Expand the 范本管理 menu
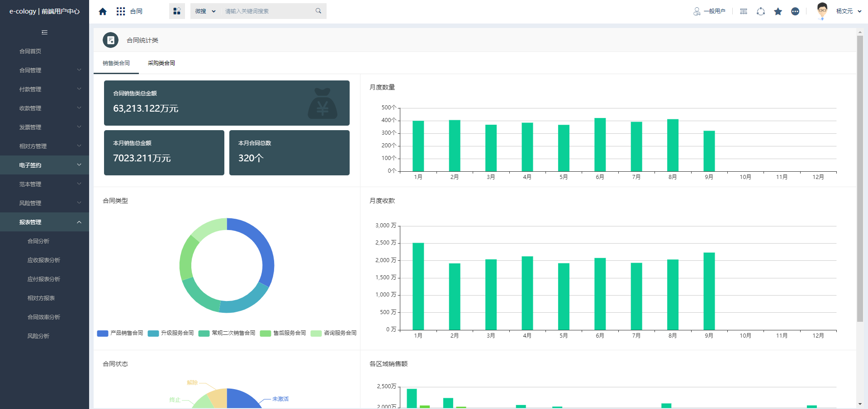 coord(44,184)
